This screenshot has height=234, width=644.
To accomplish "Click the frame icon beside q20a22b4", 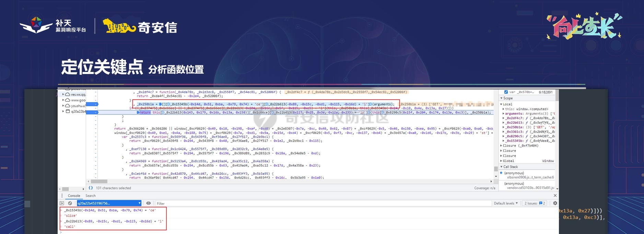I will (x=68, y=111).
